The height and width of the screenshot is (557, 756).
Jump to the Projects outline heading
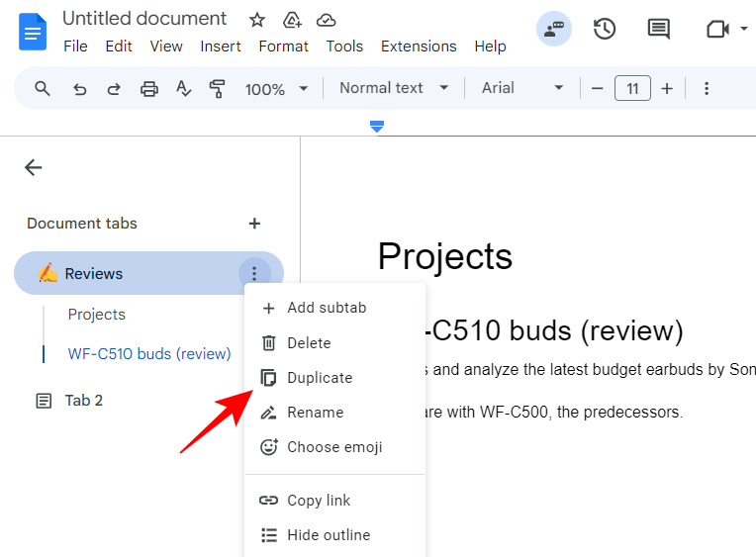point(97,315)
